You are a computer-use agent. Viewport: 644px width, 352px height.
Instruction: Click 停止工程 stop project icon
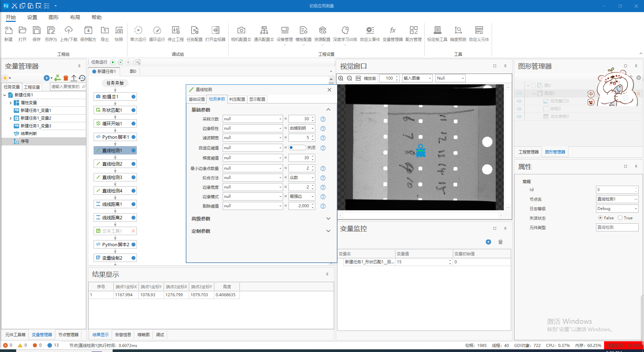[x=176, y=34]
